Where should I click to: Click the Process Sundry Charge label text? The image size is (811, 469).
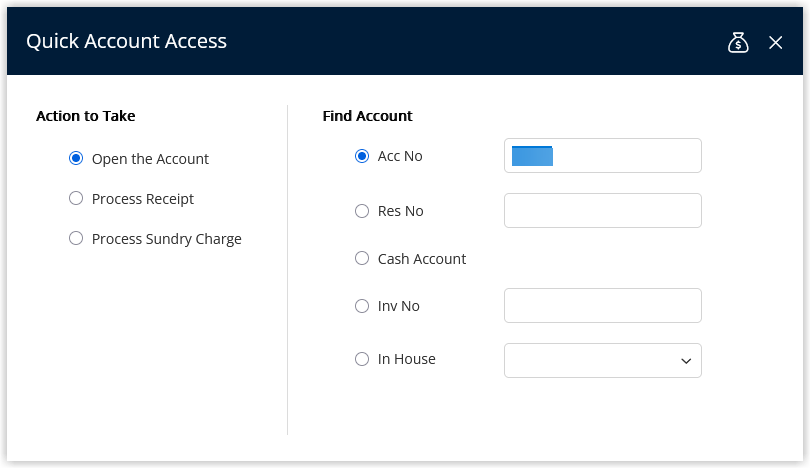(x=167, y=239)
